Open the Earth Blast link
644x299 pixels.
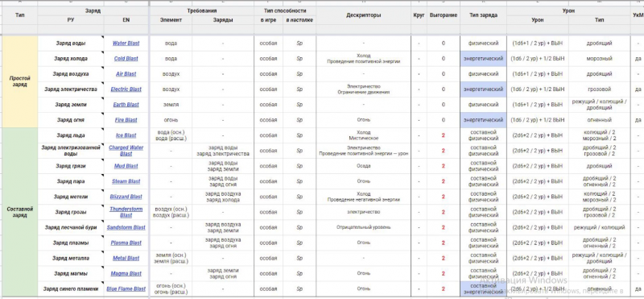coord(126,105)
